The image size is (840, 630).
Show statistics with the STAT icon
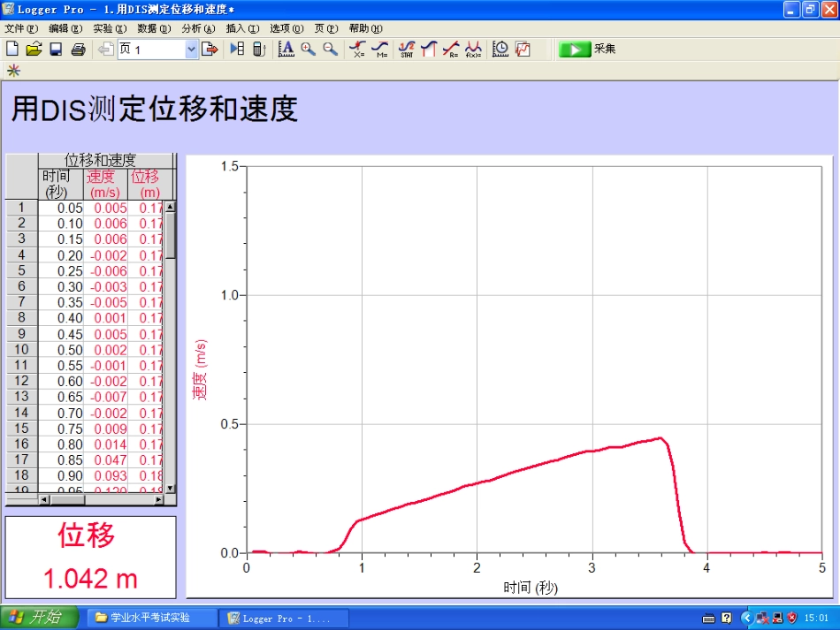(x=407, y=49)
